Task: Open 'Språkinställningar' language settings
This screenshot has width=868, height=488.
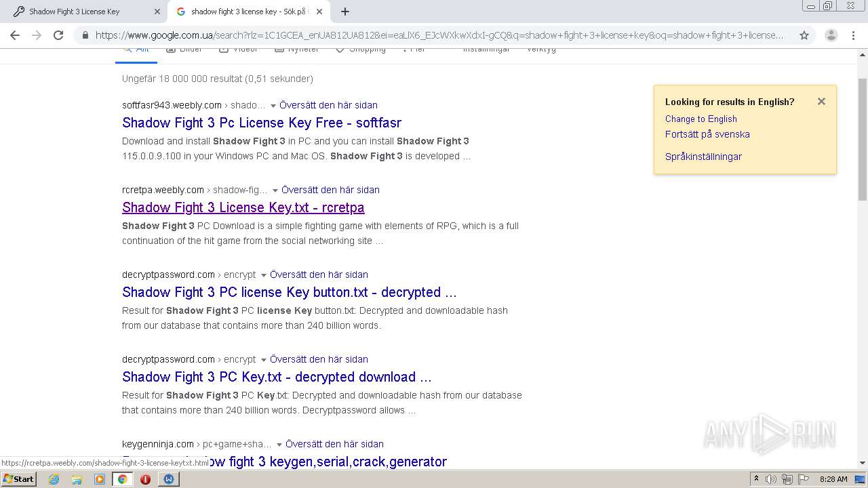Action: tap(703, 157)
